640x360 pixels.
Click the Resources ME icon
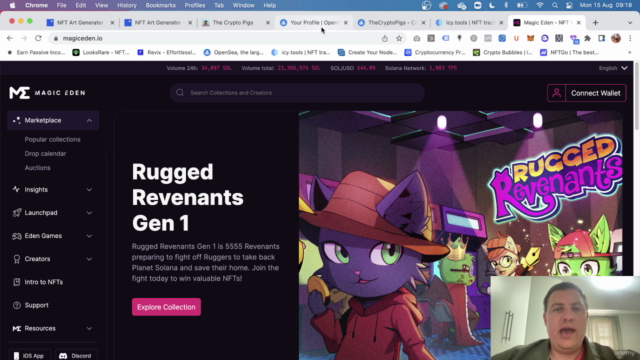[x=17, y=328]
